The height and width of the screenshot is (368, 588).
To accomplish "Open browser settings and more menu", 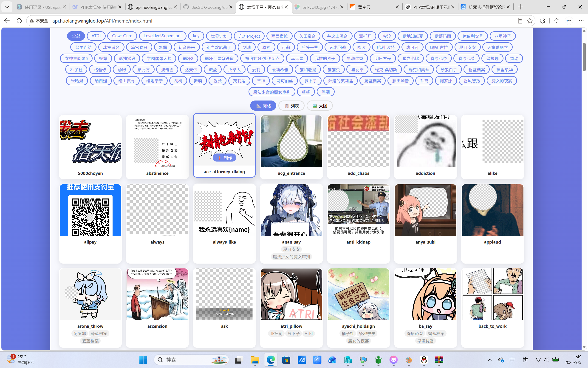I will click(x=581, y=21).
